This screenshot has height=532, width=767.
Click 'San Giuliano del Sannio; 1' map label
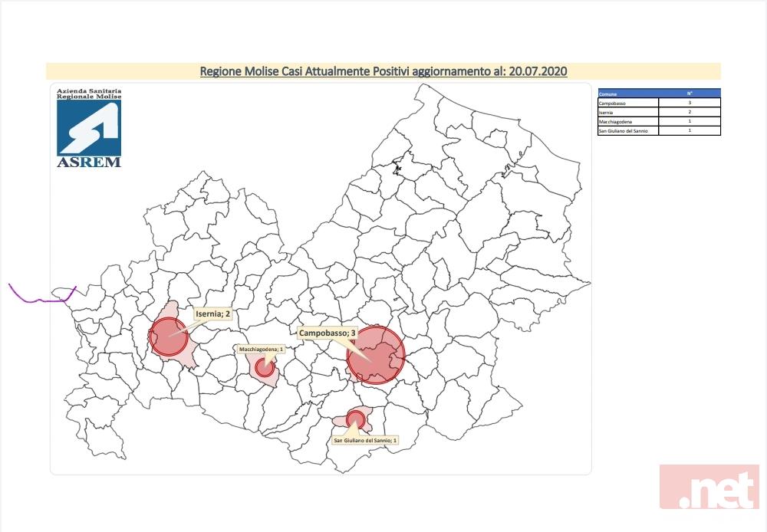(x=365, y=441)
